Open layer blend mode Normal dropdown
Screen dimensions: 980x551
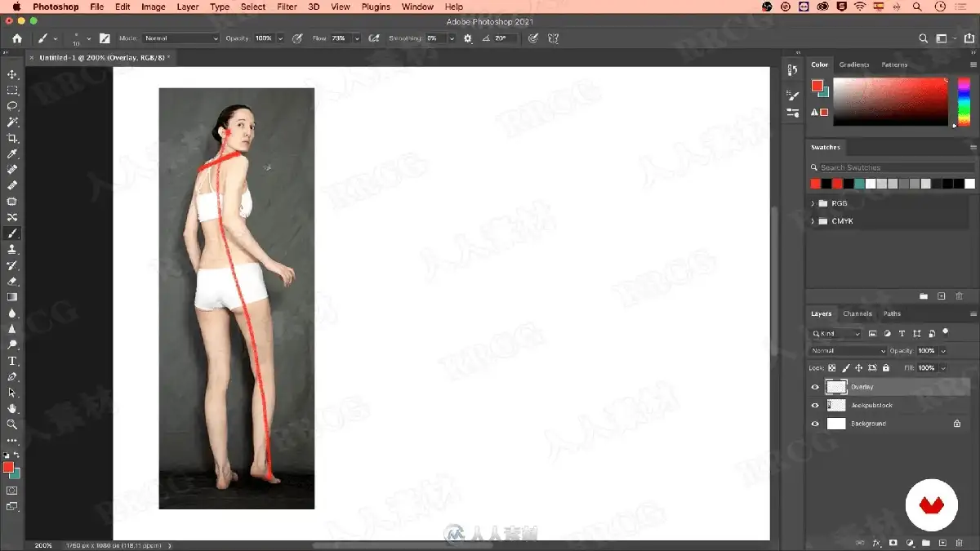pyautogui.click(x=848, y=351)
